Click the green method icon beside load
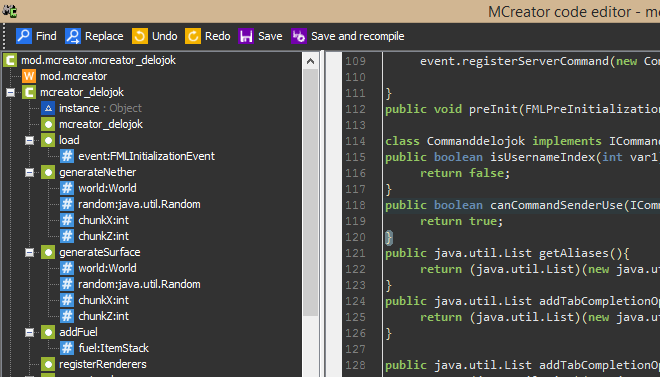660x377 pixels. 48,140
